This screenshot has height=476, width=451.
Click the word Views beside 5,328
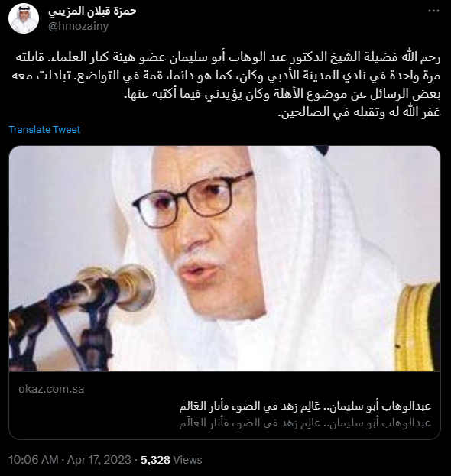click(187, 460)
